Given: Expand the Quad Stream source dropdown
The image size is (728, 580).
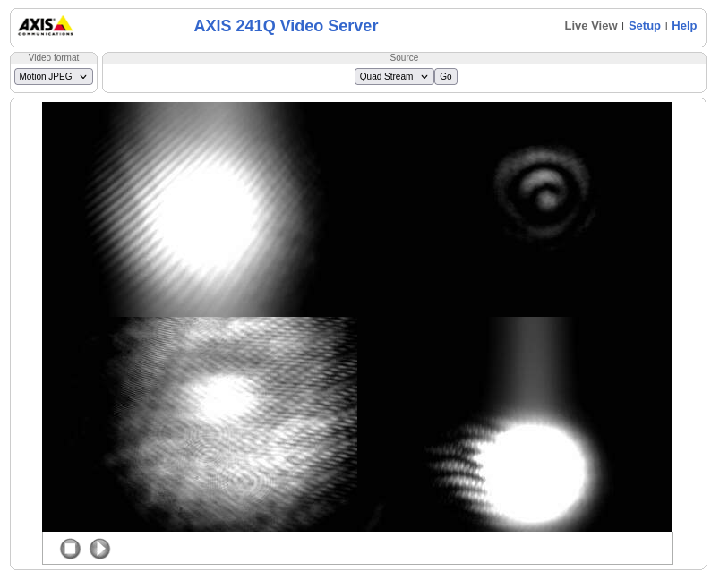Looking at the screenshot, I should 393,77.
